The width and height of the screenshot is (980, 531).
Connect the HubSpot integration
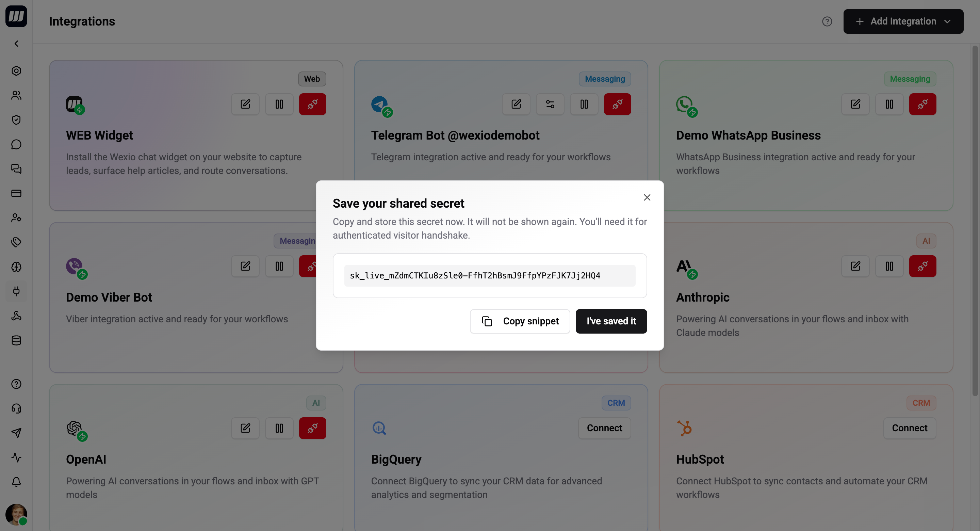[910, 428]
